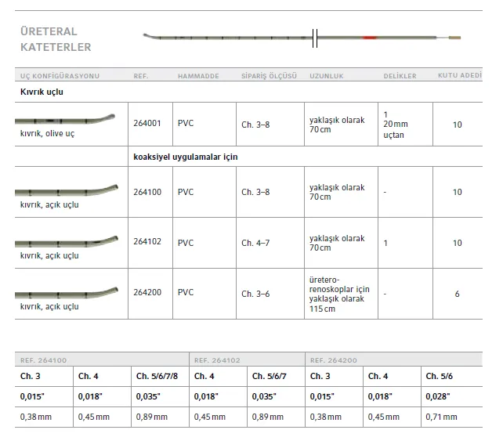Click the gold connector at the catheter's end
Image resolution: width=503 pixels, height=448 pixels.
tap(454, 38)
